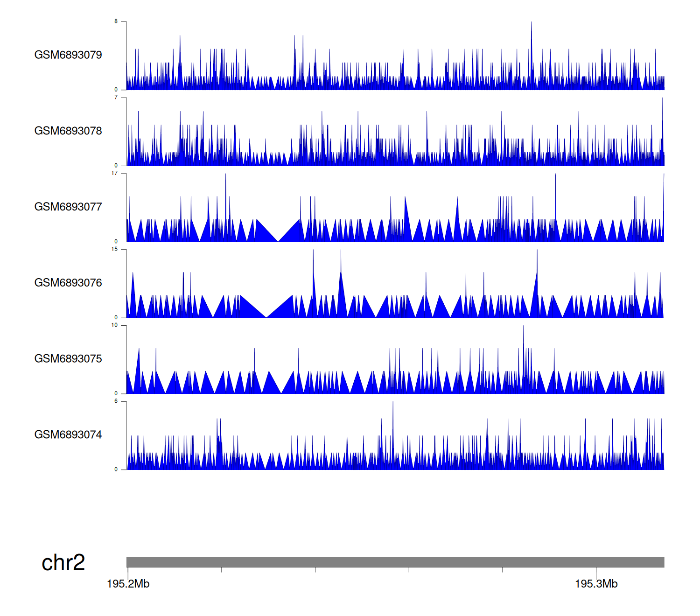This screenshot has height=616, width=700.
Task: Click y-axis maximum 15 on GSM6893076 track
Action: pyautogui.click(x=115, y=249)
